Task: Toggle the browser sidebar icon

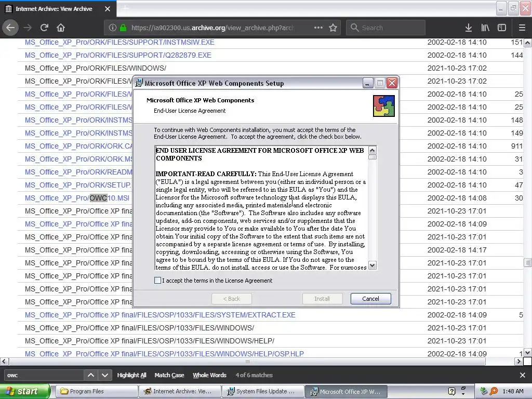Action: click(x=502, y=28)
